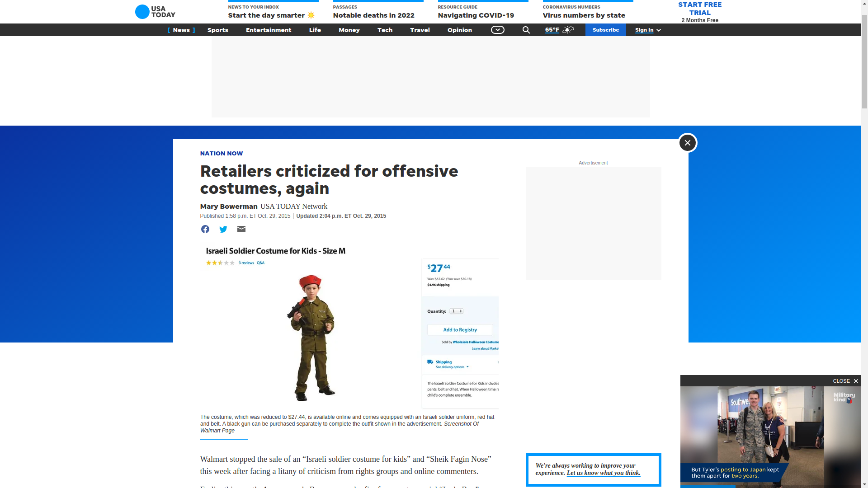The width and height of the screenshot is (868, 488).
Task: Close the floating video player
Action: (845, 381)
